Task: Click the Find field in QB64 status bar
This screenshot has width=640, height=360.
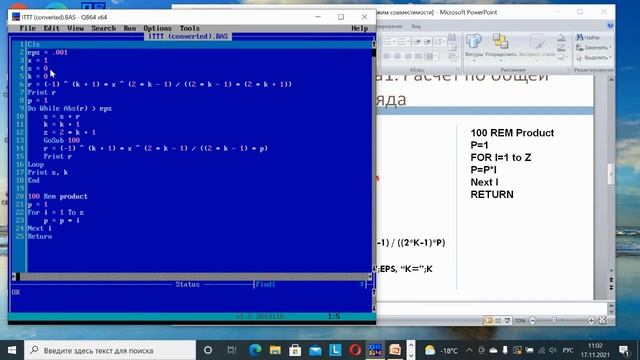Action: click(x=310, y=284)
